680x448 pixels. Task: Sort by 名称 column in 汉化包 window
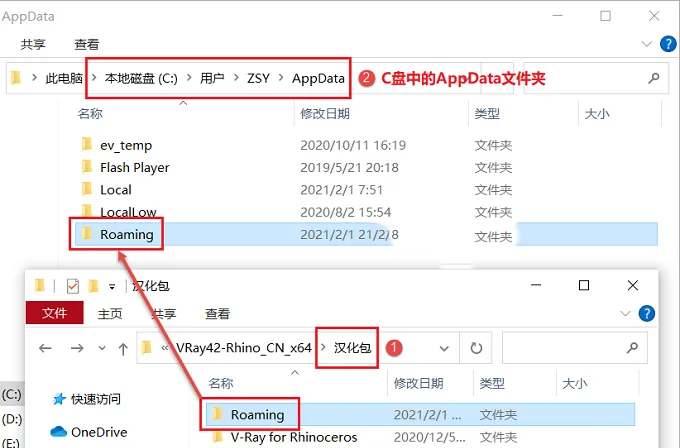coord(221,383)
